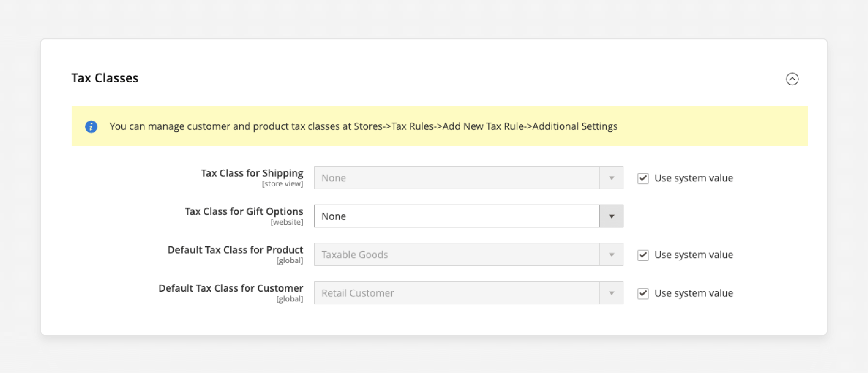868x373 pixels.
Task: Click the tax classes management notice text
Action: click(363, 126)
